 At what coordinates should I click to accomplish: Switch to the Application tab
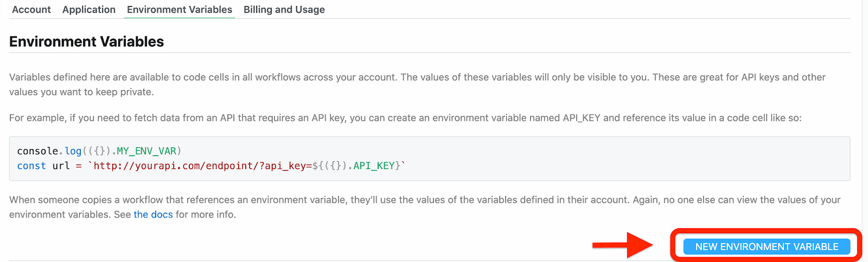pos(89,10)
